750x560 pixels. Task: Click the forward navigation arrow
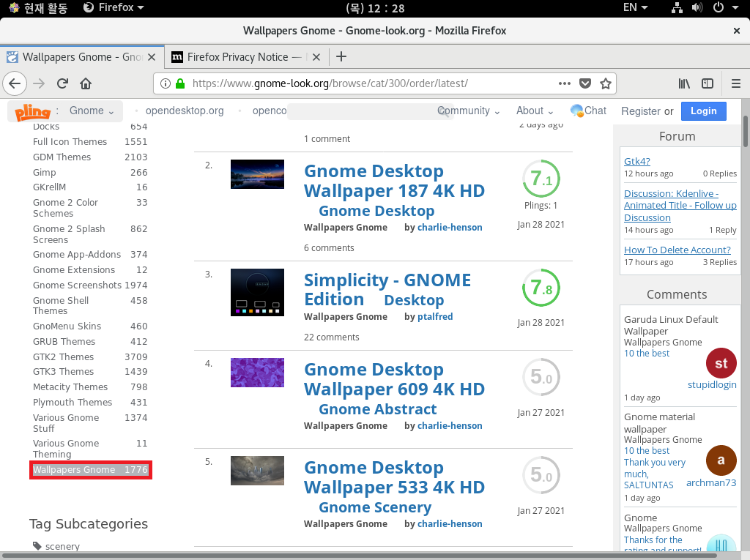(x=39, y=83)
